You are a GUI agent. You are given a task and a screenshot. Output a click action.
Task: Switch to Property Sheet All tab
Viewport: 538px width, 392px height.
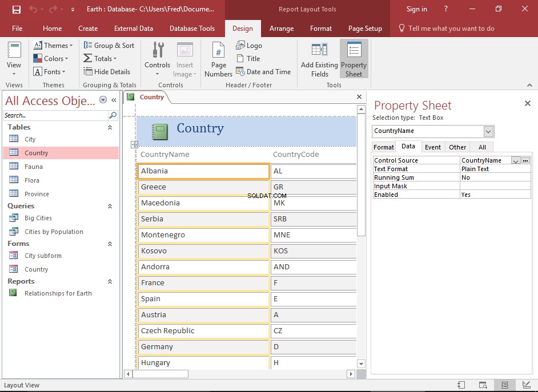(x=482, y=147)
